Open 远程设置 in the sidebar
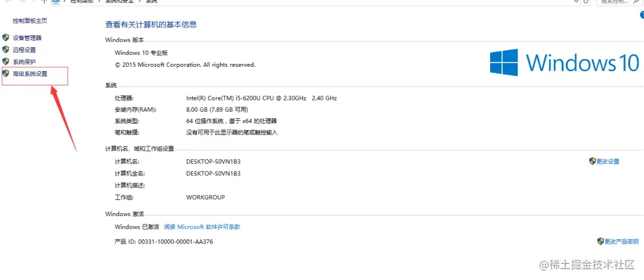 pos(24,50)
